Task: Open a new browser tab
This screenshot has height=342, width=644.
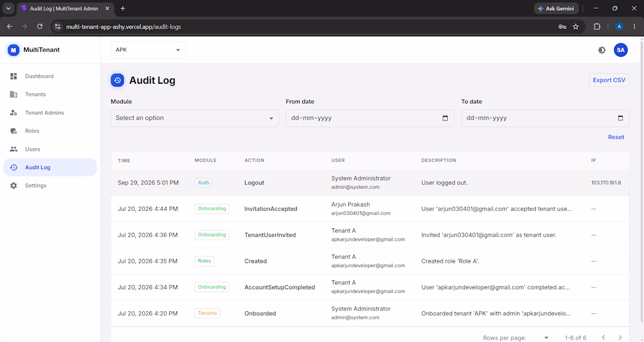Action: coord(123,8)
